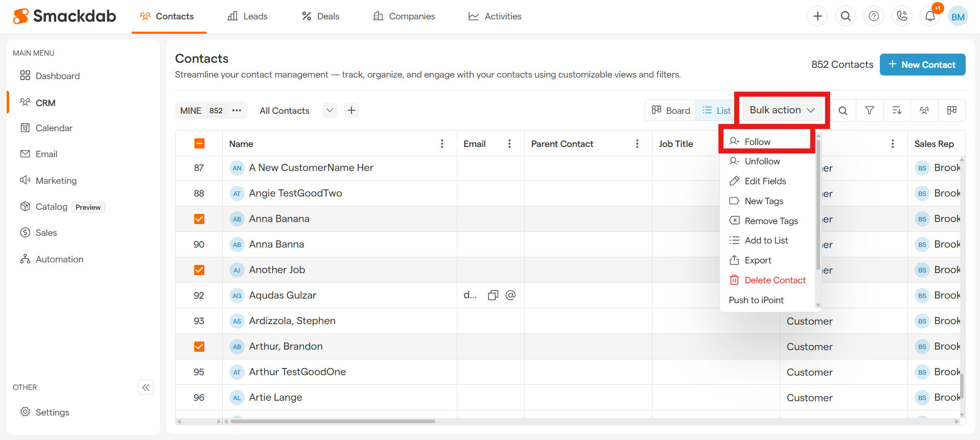
Task: Click the global plus quick-add icon
Action: coord(818,16)
